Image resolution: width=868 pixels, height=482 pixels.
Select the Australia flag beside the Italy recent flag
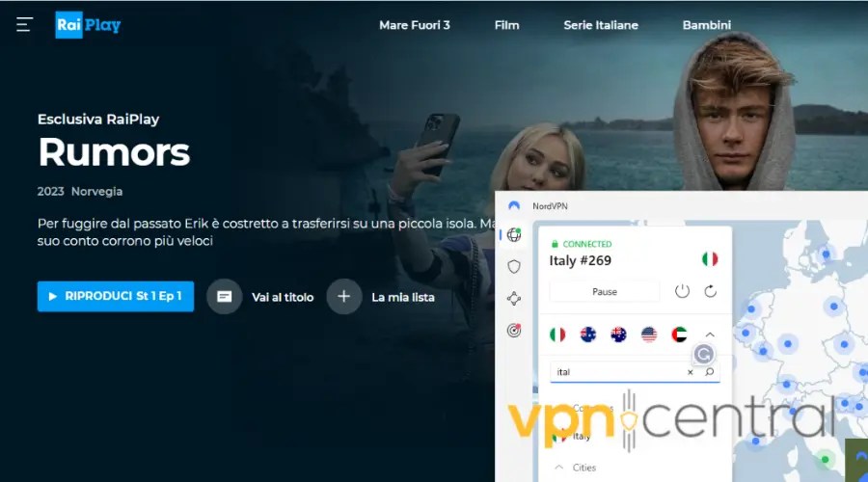tap(588, 335)
